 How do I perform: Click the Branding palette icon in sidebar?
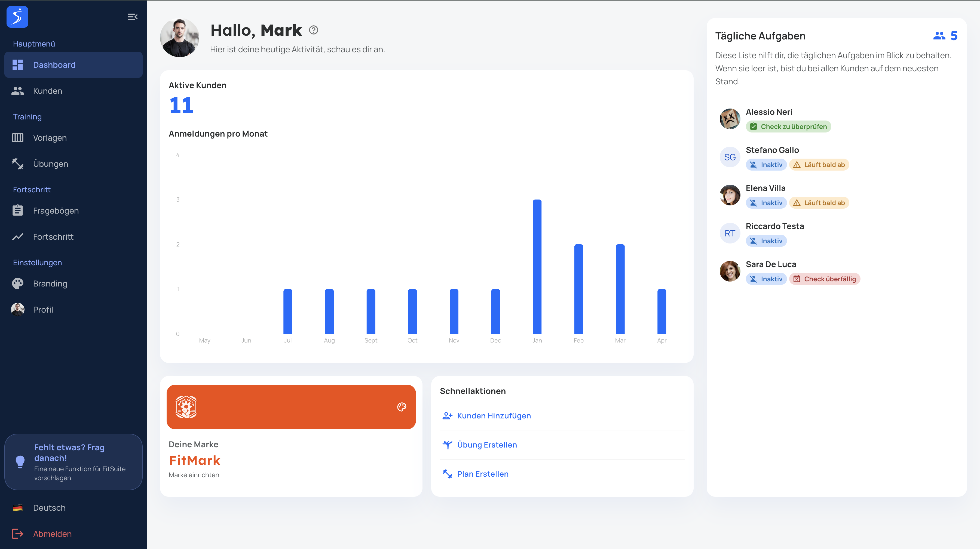17,284
